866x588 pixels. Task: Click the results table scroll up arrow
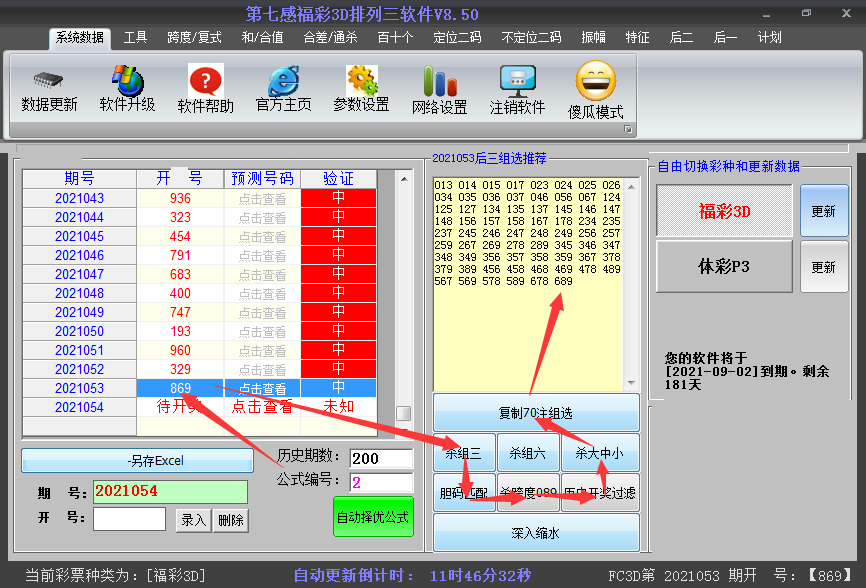pos(404,179)
